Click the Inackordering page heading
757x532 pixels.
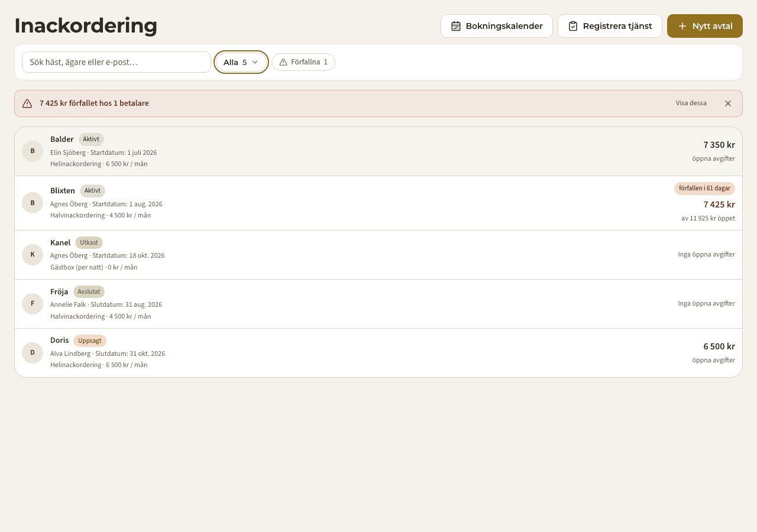(86, 26)
